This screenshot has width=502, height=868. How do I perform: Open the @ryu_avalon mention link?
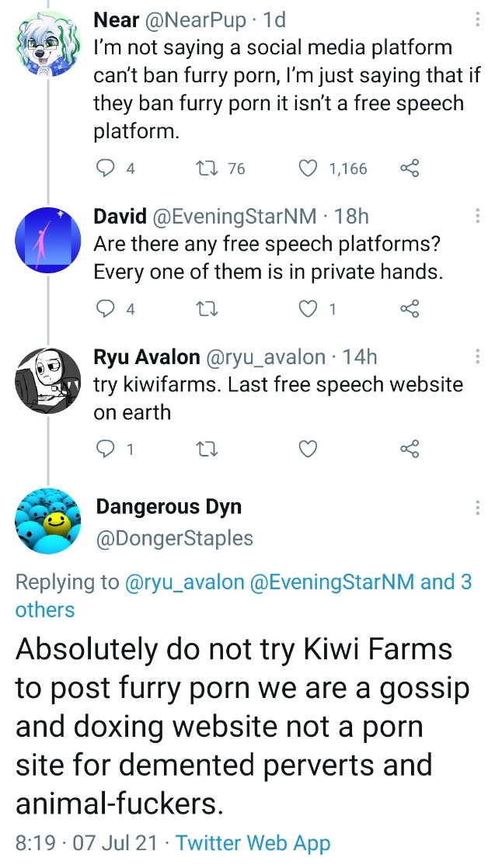[184, 582]
